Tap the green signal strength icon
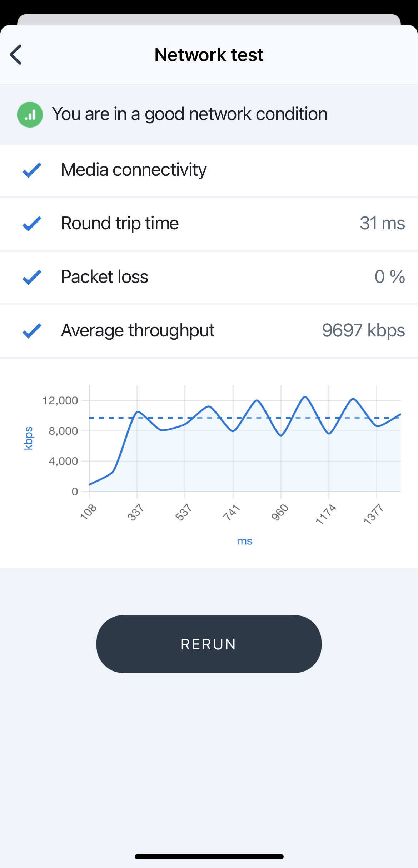This screenshot has width=418, height=868. (x=30, y=115)
